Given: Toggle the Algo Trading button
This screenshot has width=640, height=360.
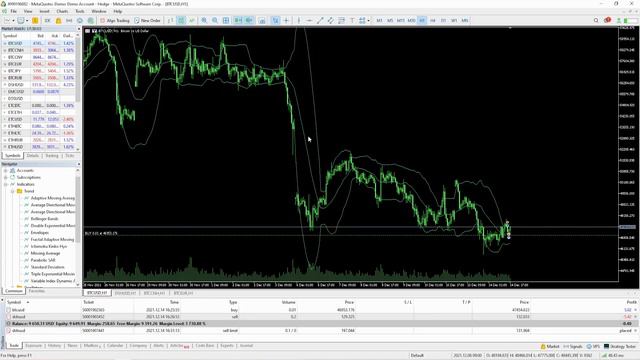Looking at the screenshot, I should [115, 20].
